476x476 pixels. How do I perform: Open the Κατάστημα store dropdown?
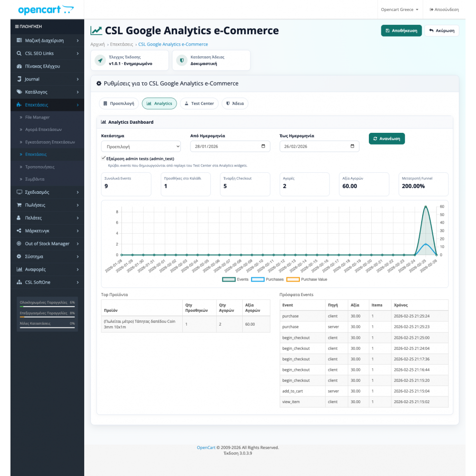point(141,146)
